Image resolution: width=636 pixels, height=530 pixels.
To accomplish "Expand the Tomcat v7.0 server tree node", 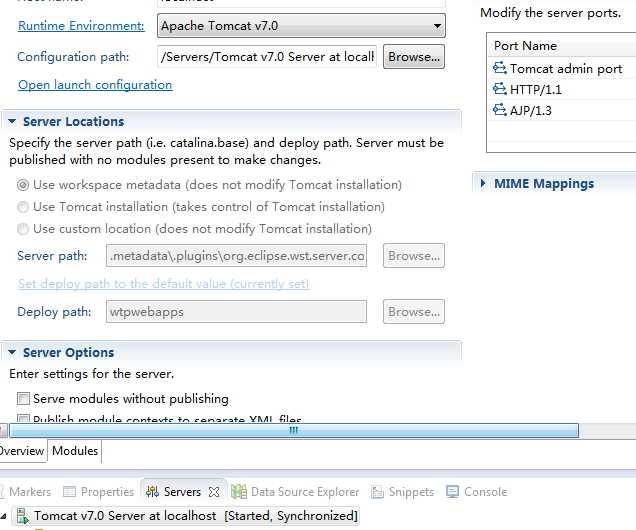I will (3, 516).
